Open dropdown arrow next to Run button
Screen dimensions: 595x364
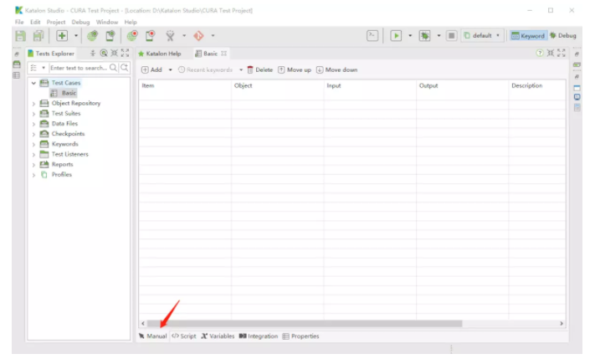pos(410,36)
